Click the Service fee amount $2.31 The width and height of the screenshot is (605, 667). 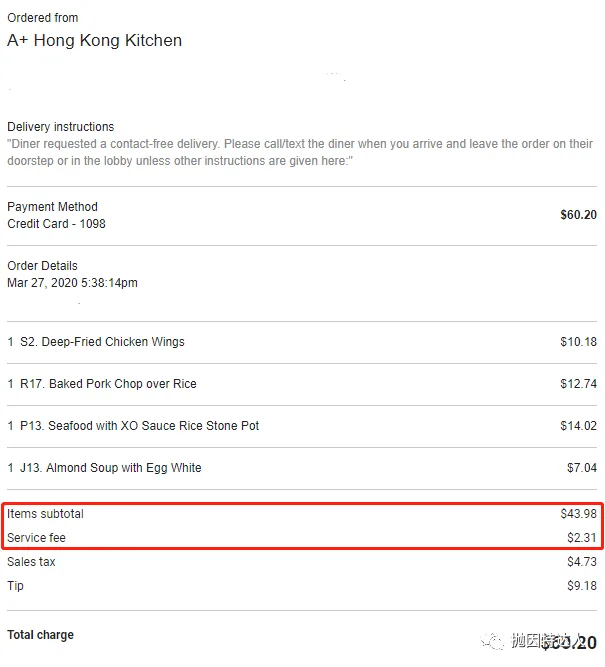pos(582,538)
